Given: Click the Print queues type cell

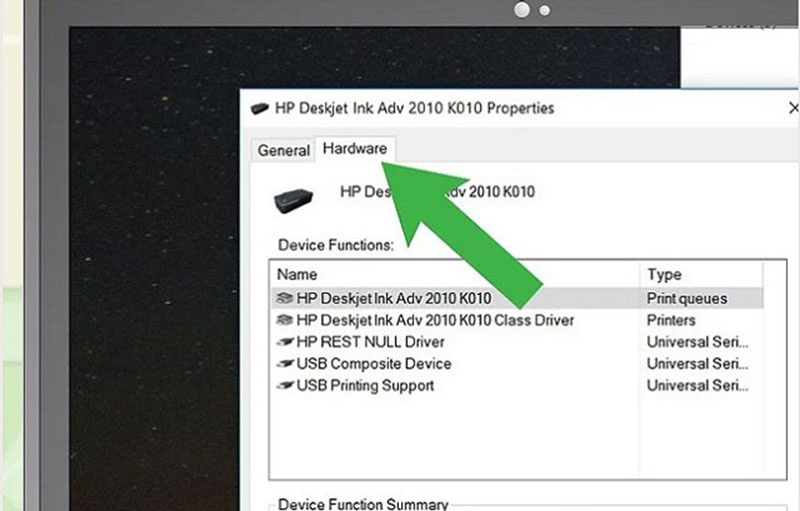Looking at the screenshot, I should click(x=687, y=299).
